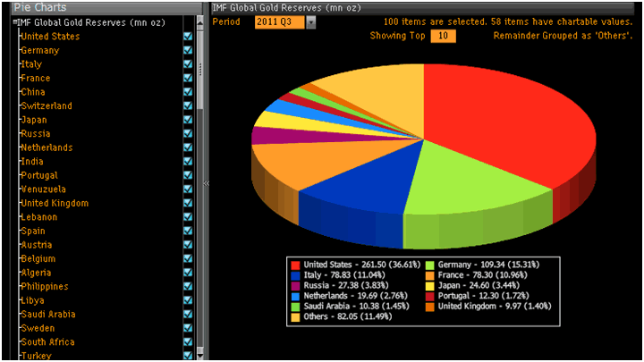
Task: Toggle the China checkbox
Action: click(x=188, y=92)
